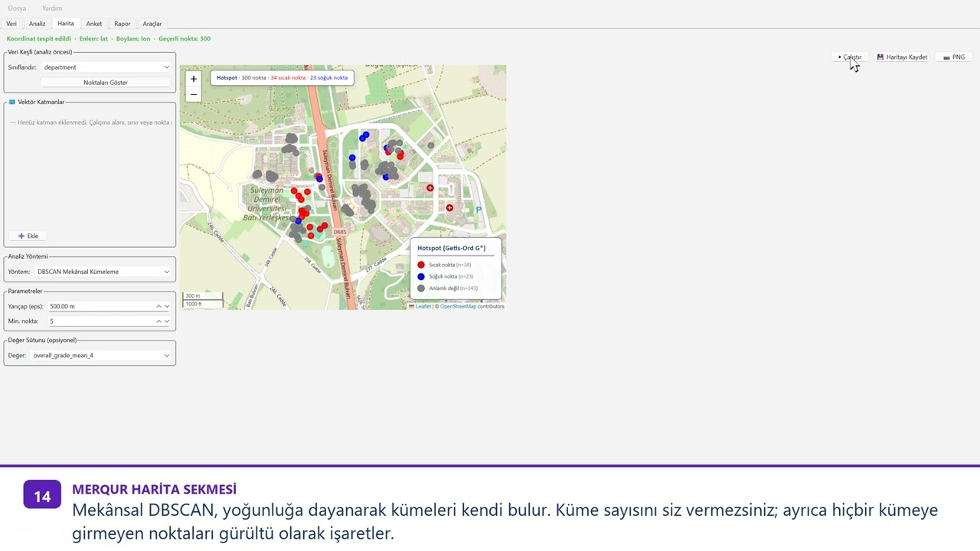
Task: Run analysis with the Çalıştır button
Action: pos(850,57)
